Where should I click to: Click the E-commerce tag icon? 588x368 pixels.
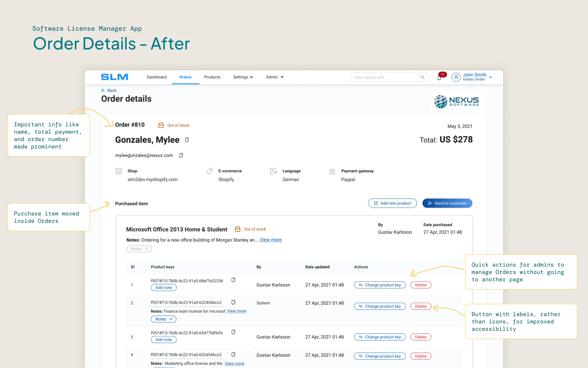coord(209,171)
